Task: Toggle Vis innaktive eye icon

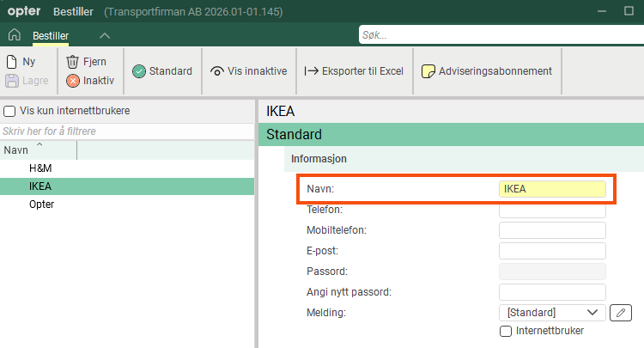Action: [x=217, y=71]
